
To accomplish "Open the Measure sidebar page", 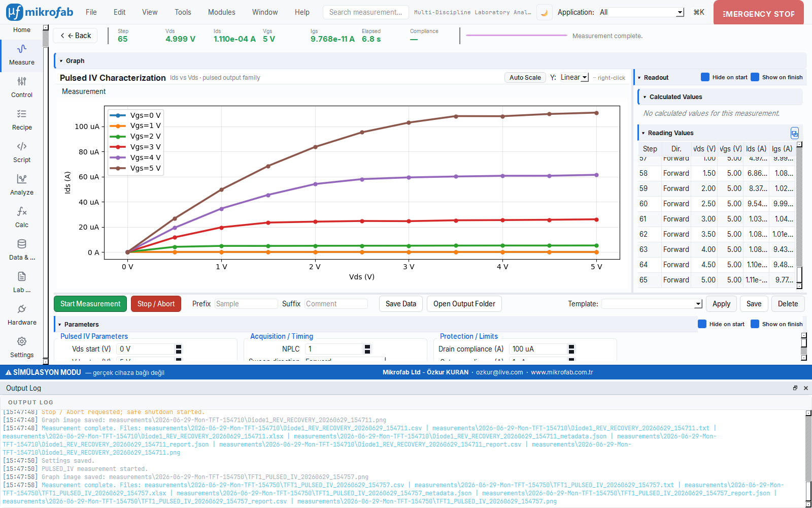I will (x=22, y=55).
